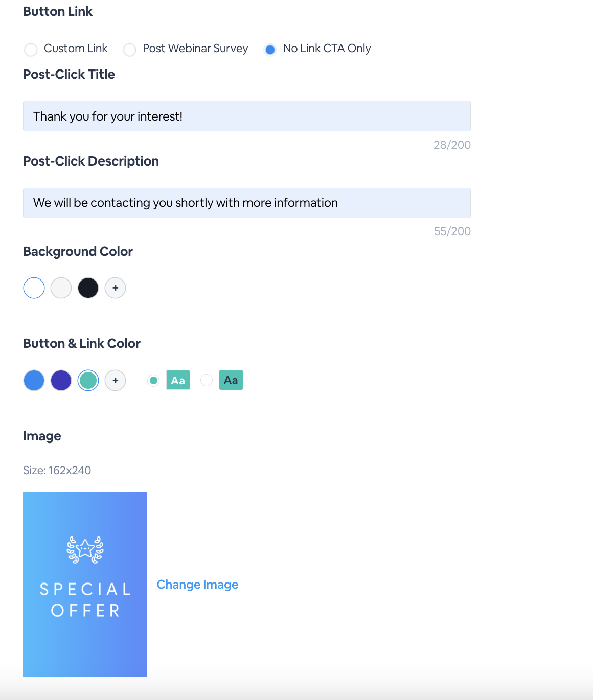Open the Change Image link
Screen dimensions: 593x700
[x=197, y=585]
